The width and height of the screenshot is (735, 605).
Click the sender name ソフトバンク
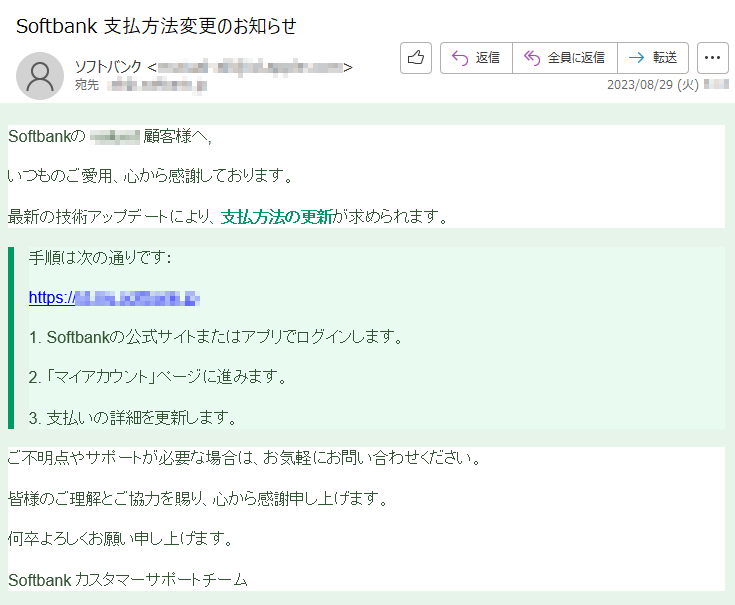click(x=108, y=67)
